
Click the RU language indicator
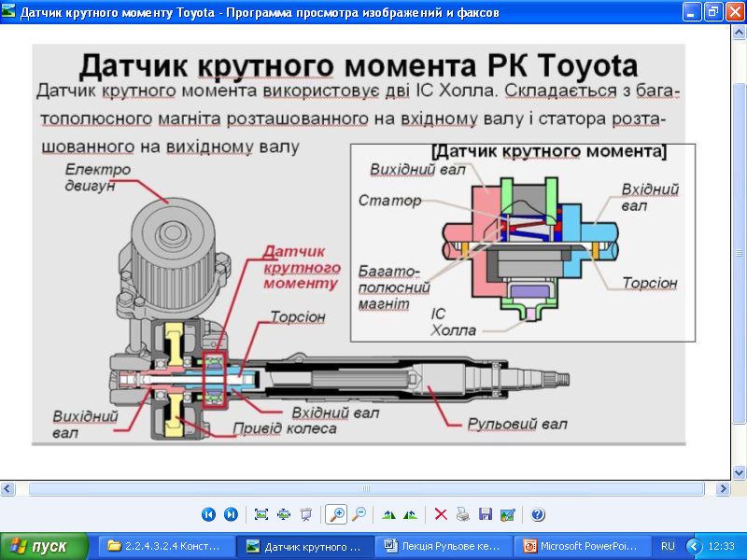point(668,546)
